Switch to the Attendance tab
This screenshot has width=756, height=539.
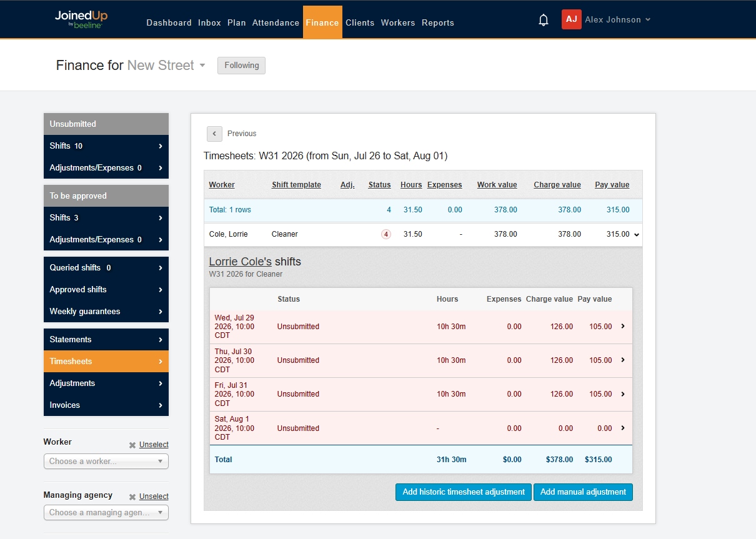(x=276, y=22)
